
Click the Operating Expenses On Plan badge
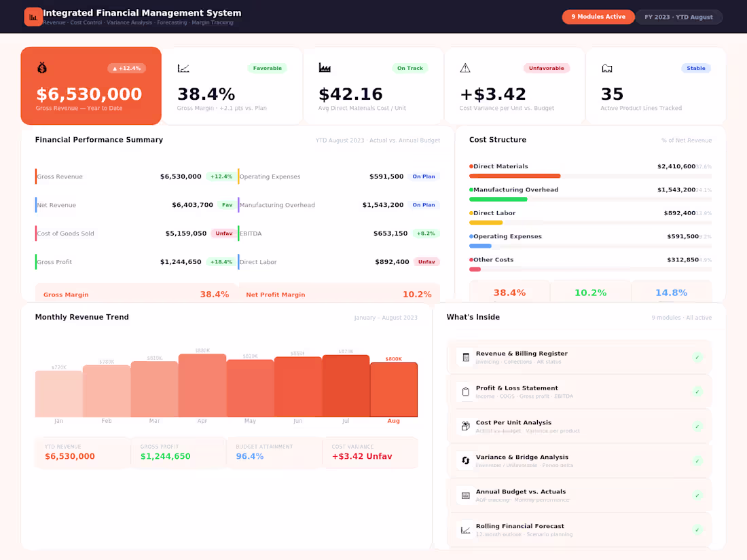pyautogui.click(x=424, y=176)
